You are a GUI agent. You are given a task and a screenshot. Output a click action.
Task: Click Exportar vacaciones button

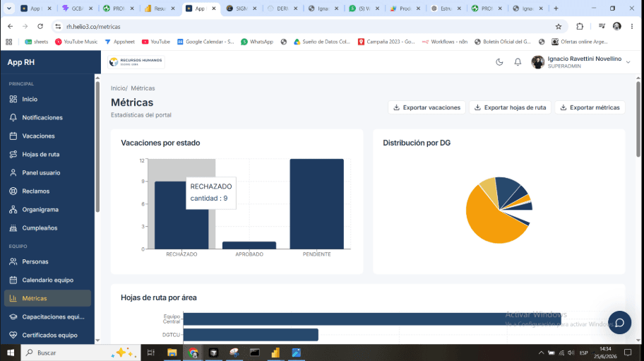(427, 107)
